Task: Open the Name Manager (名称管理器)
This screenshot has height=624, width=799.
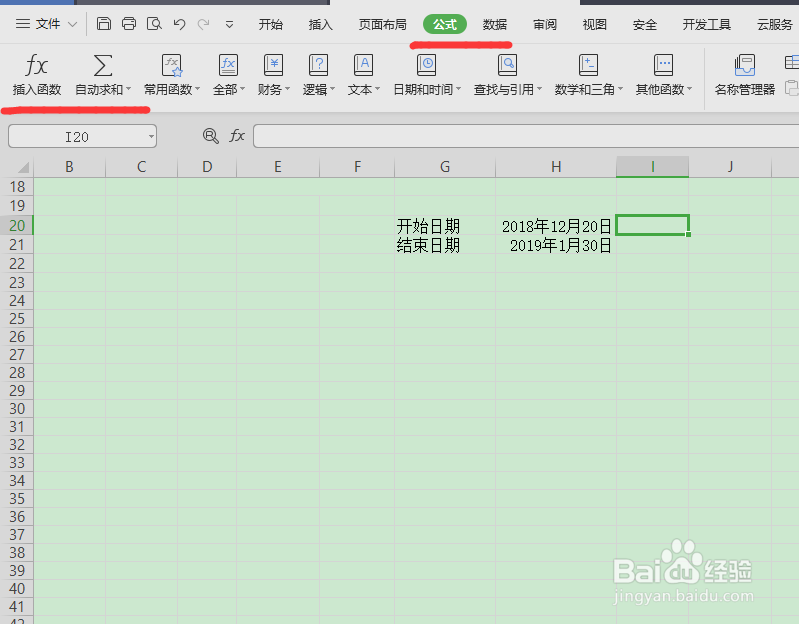Action: [x=744, y=75]
